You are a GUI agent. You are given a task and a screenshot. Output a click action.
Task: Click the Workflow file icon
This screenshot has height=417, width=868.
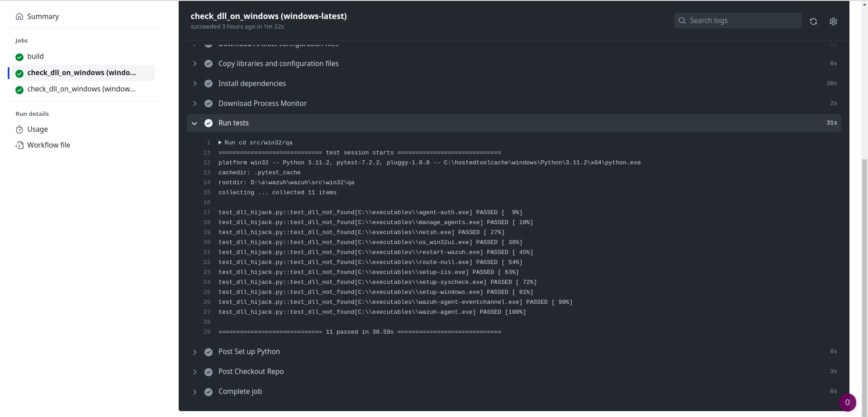coord(19,145)
